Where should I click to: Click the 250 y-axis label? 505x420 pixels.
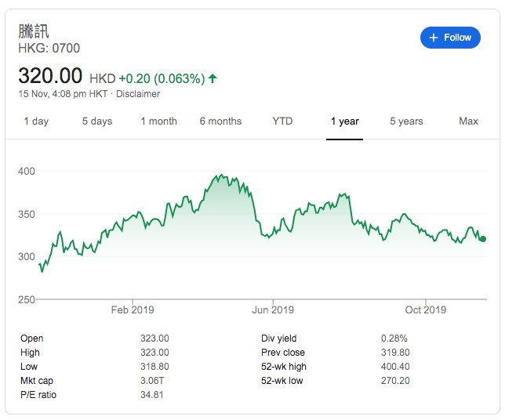point(27,300)
